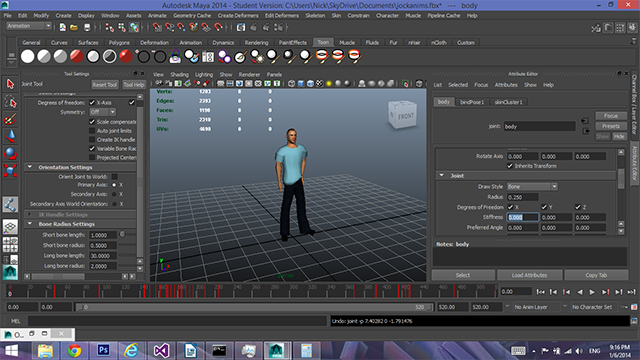
Task: Click the toon outline black ring icon
Action: 143,56
